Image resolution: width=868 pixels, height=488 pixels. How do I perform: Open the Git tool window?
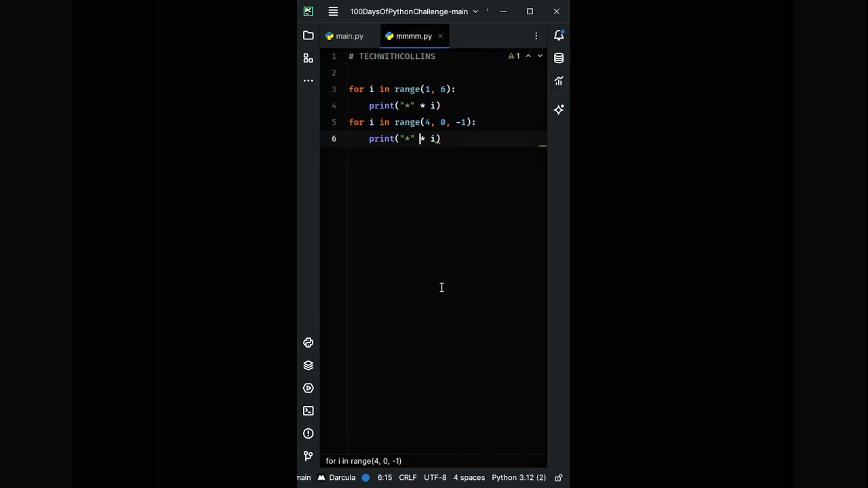click(309, 456)
